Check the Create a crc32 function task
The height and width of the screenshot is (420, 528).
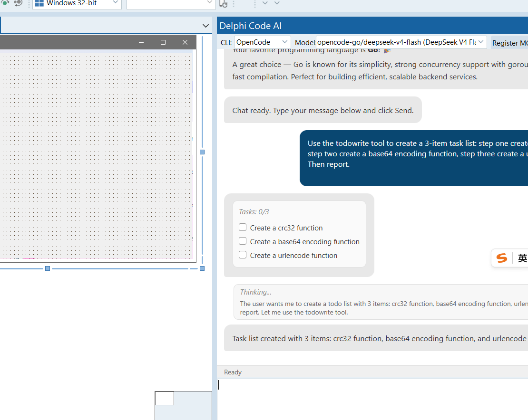coord(243,227)
